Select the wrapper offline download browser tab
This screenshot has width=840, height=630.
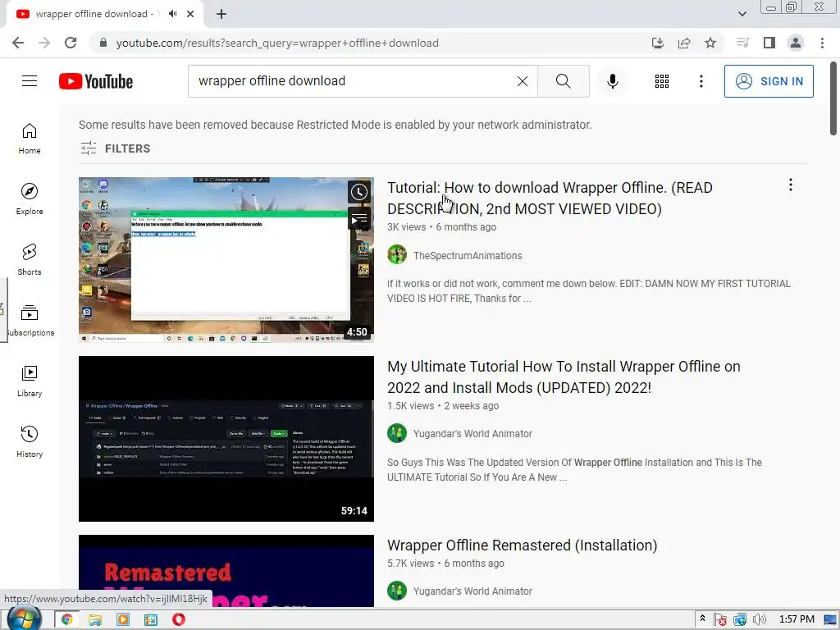pos(104,14)
